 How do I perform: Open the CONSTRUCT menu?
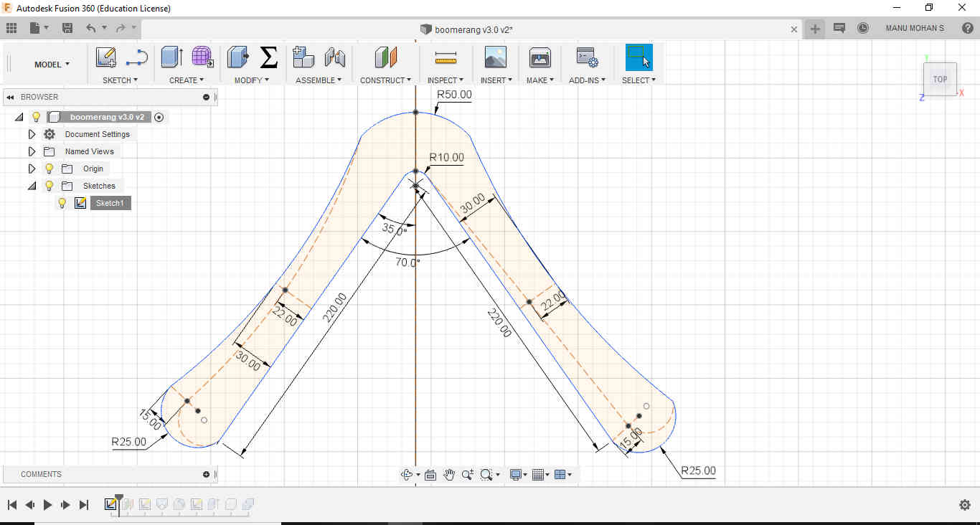(386, 80)
